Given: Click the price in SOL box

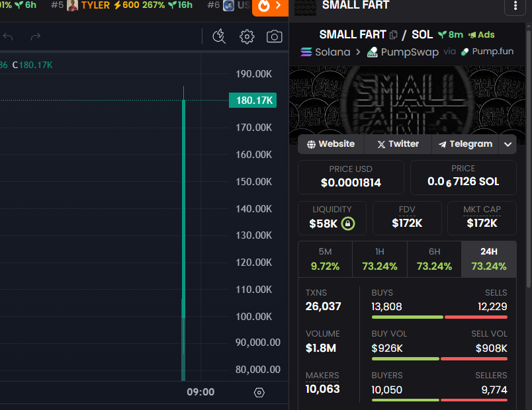Looking at the screenshot, I should click(463, 177).
